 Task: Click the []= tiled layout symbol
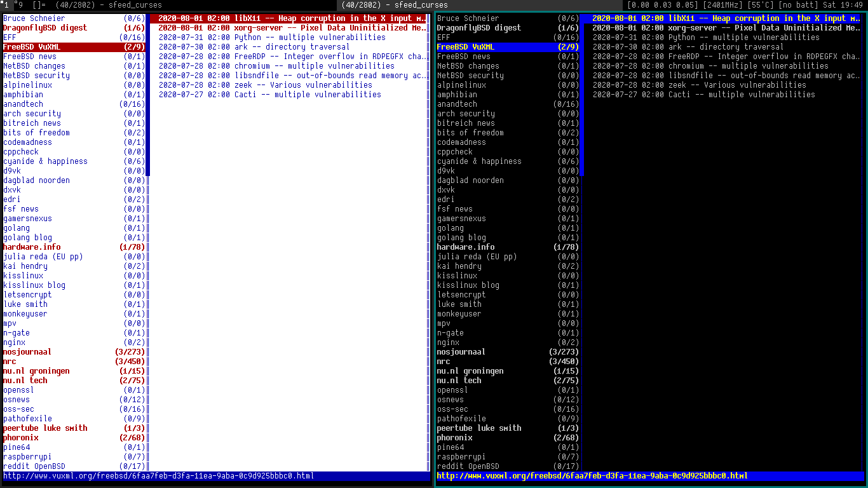36,5
